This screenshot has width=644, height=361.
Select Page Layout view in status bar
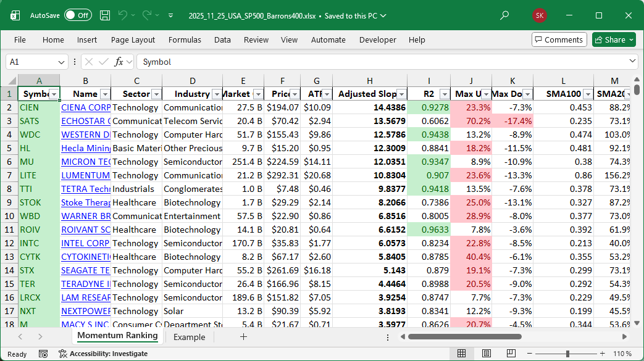click(x=487, y=354)
